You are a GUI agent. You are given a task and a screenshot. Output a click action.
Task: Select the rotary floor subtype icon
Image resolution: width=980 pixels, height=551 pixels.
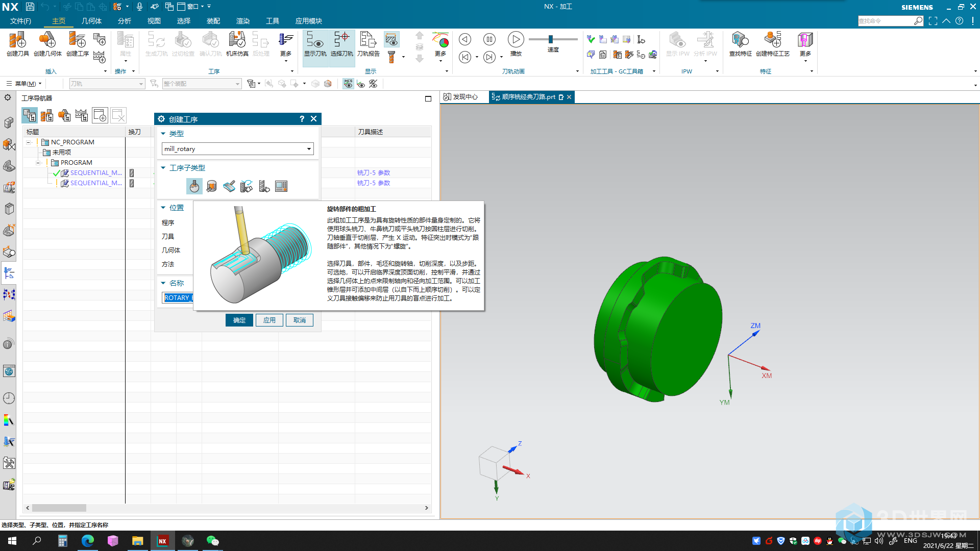pyautogui.click(x=212, y=186)
